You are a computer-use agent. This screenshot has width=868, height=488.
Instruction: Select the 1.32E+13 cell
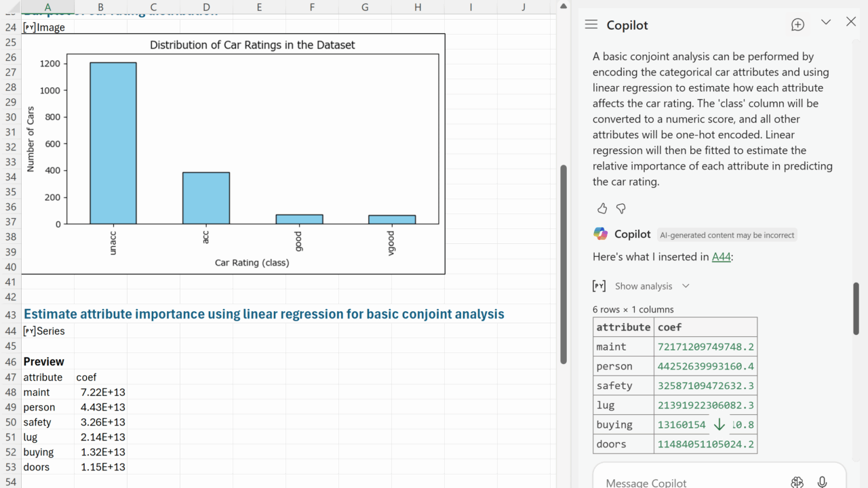[x=100, y=452]
